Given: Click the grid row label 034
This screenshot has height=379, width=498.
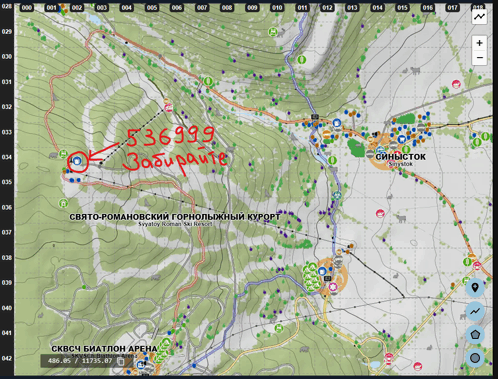Looking at the screenshot, I should tap(7, 157).
